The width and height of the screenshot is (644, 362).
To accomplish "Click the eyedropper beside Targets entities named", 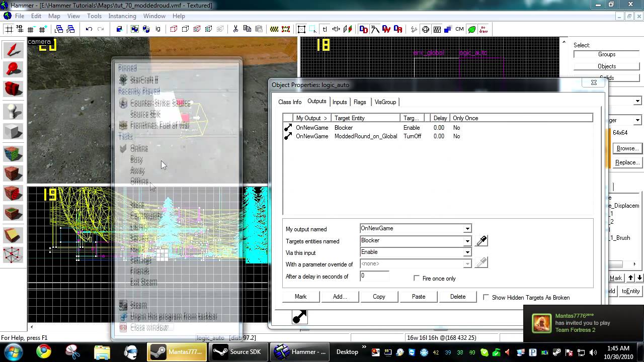I will click(481, 241).
